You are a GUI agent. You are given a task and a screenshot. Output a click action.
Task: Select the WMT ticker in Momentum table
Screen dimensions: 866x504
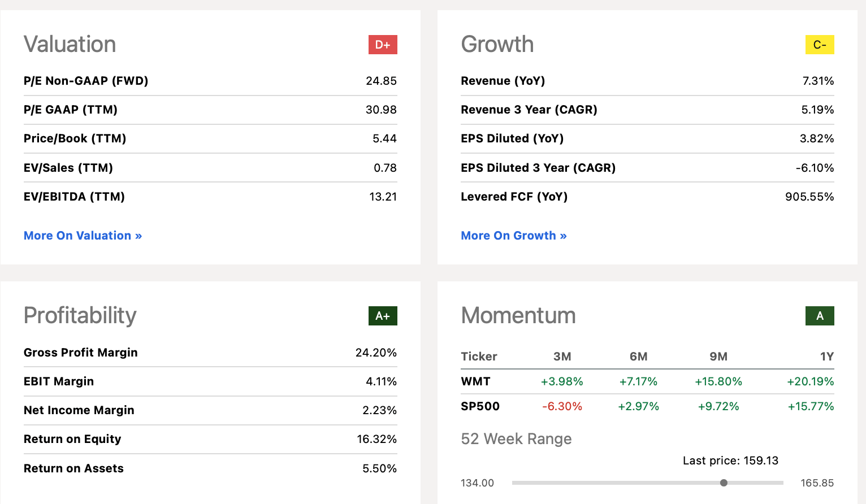click(475, 381)
